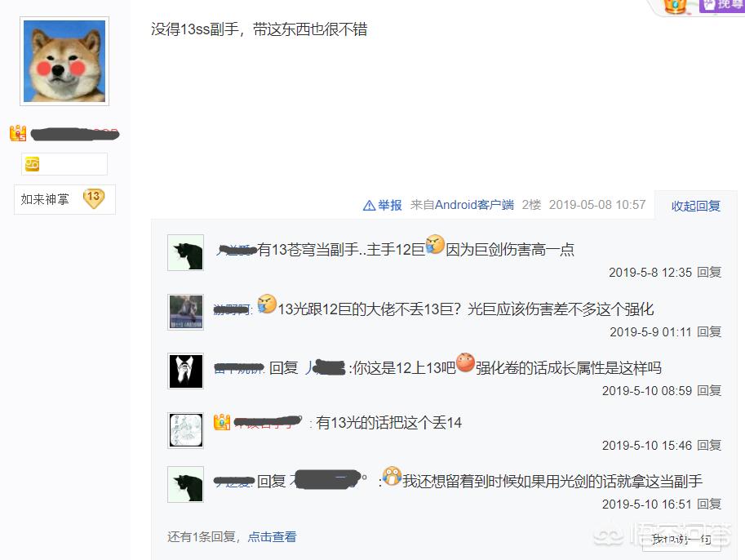The height and width of the screenshot is (560, 745).
Task: Click the crown icon beside the poster's name
Action: pos(18,133)
